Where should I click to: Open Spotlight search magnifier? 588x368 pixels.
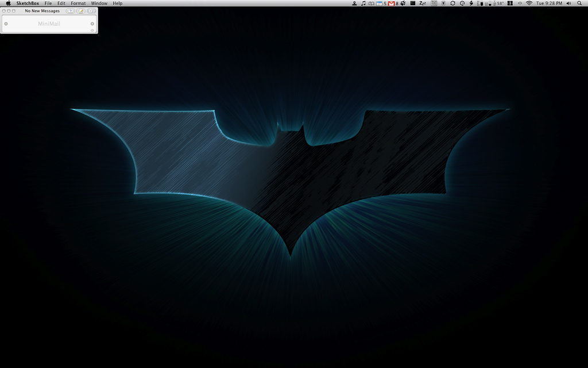click(x=580, y=3)
